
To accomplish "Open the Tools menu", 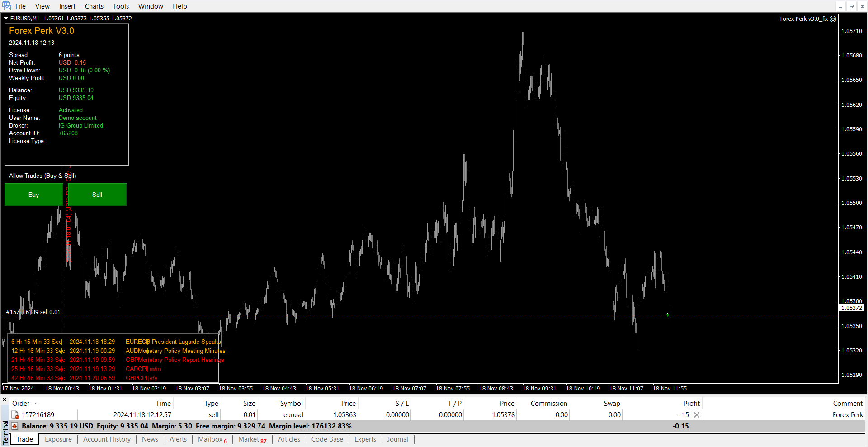I will (121, 6).
